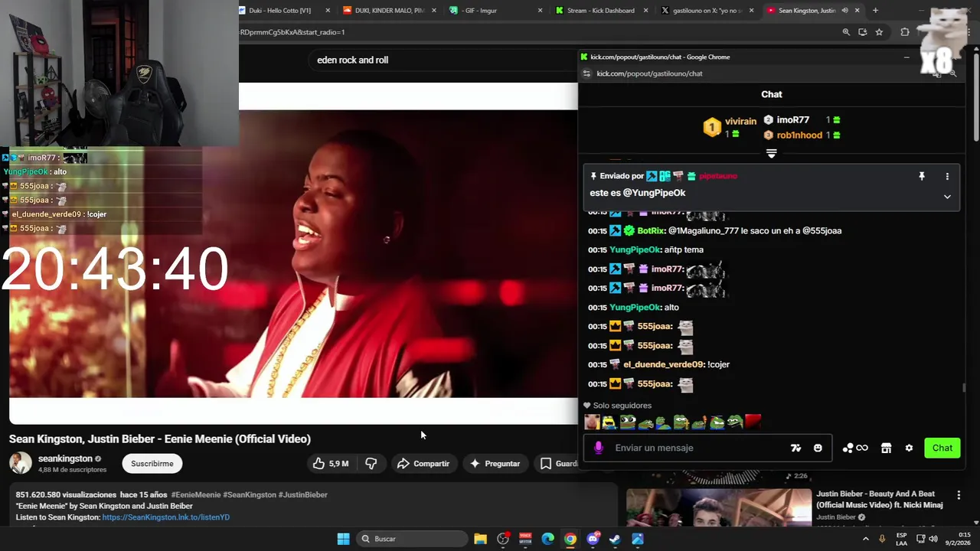Unpin the pinned chat message
The width and height of the screenshot is (980, 551).
922,176
